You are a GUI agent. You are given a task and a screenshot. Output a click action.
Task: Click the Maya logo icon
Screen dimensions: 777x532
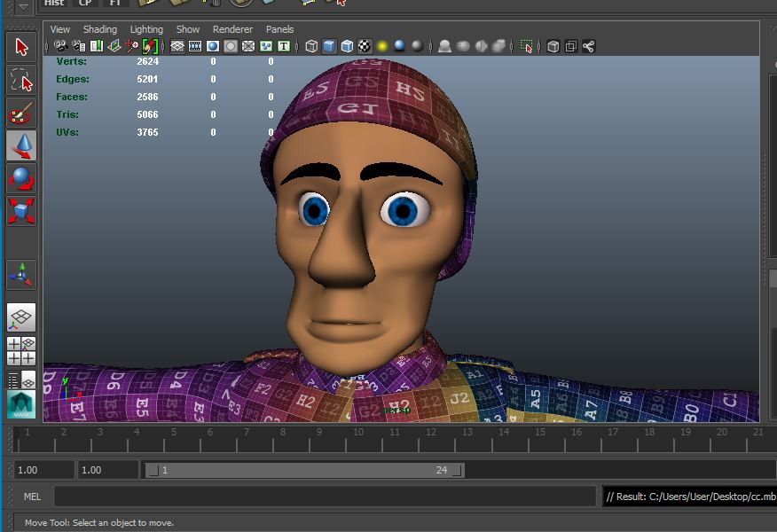(x=21, y=405)
